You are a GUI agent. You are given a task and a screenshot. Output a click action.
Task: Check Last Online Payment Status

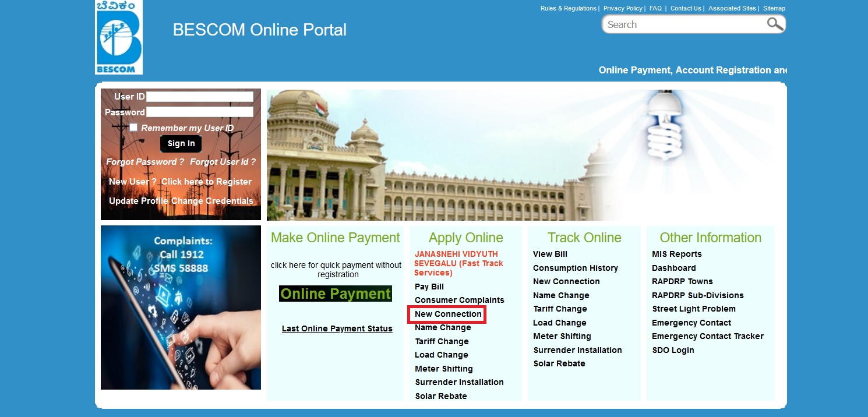point(337,328)
